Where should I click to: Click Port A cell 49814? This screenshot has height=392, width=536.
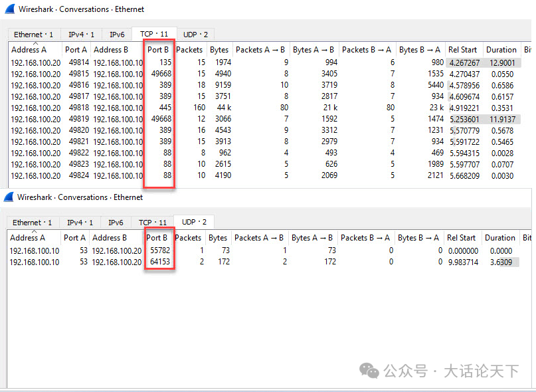point(79,62)
